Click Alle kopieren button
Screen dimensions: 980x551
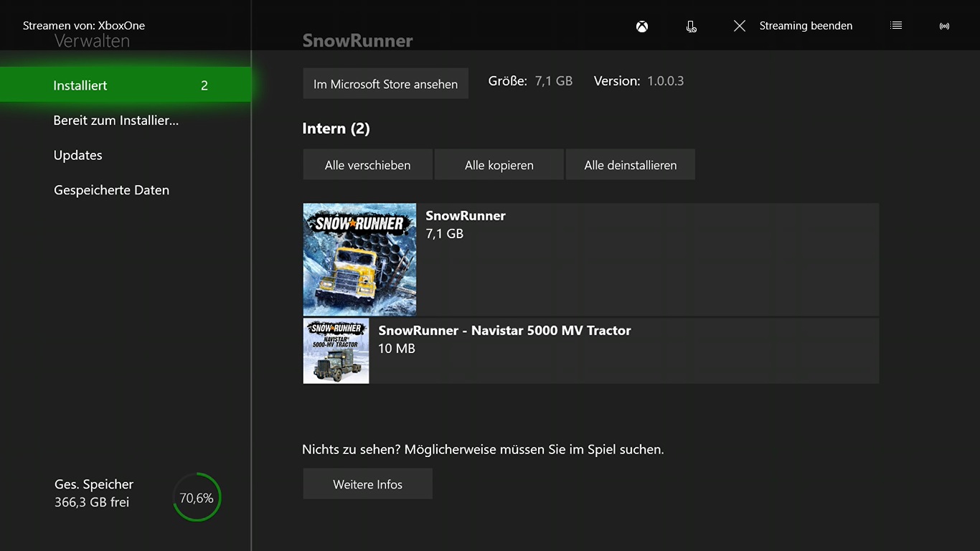tap(499, 165)
